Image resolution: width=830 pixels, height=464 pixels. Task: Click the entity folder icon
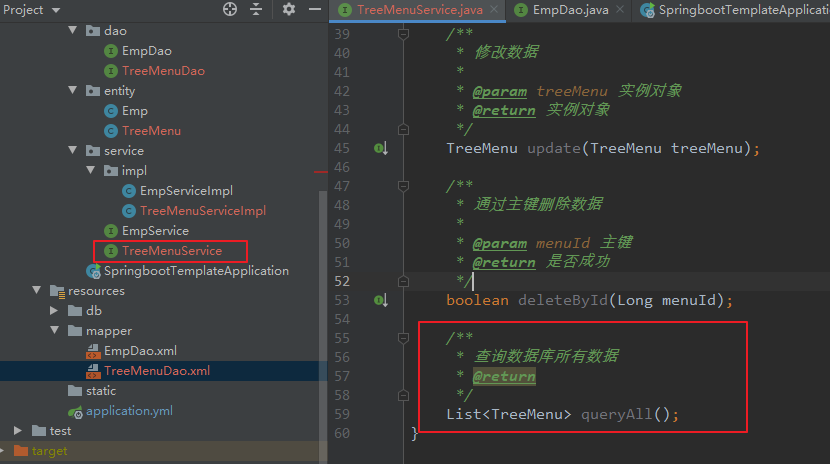tap(93, 90)
